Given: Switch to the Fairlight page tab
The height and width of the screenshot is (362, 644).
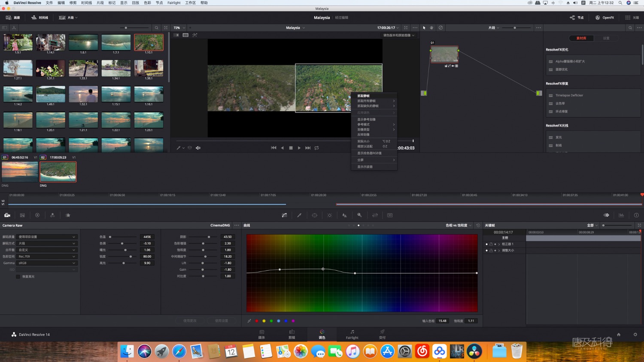Looking at the screenshot, I should (x=352, y=334).
